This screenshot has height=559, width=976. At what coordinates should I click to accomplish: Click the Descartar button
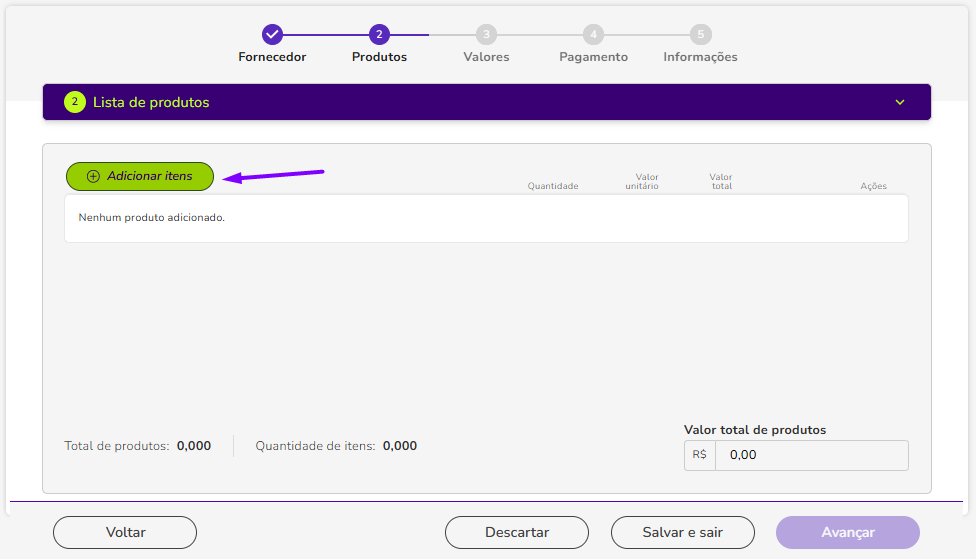coord(517,532)
